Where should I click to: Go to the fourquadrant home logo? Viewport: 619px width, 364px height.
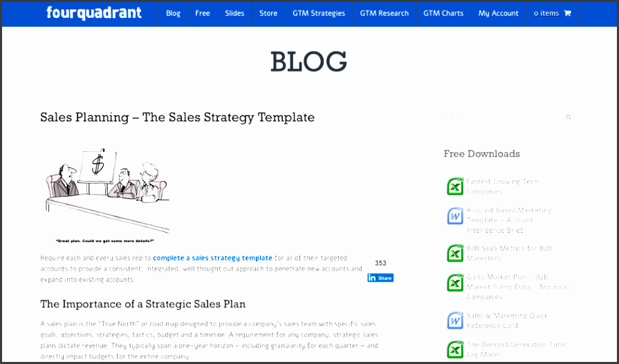pos(94,12)
